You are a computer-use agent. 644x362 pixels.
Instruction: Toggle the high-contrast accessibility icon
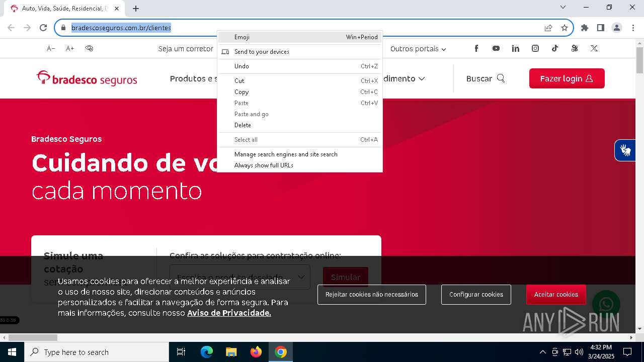coord(89,48)
